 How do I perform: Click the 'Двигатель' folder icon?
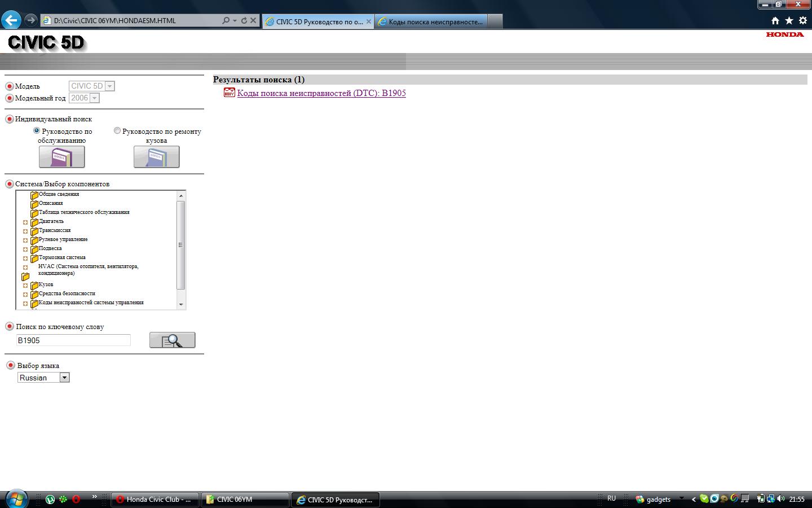(x=34, y=222)
